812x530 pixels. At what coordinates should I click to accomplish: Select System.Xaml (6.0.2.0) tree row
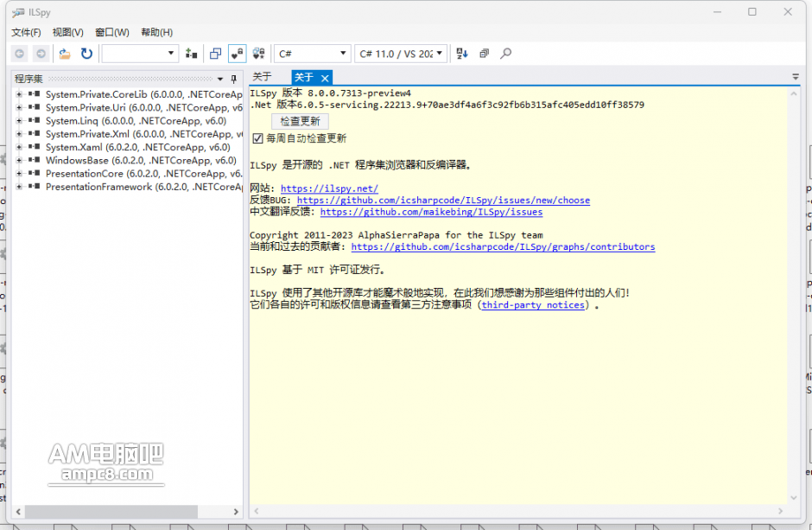(x=137, y=147)
